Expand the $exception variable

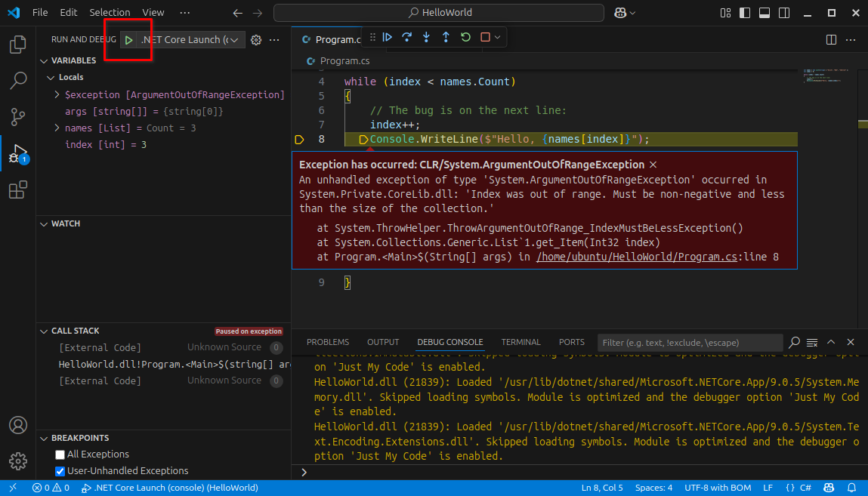pyautogui.click(x=57, y=94)
